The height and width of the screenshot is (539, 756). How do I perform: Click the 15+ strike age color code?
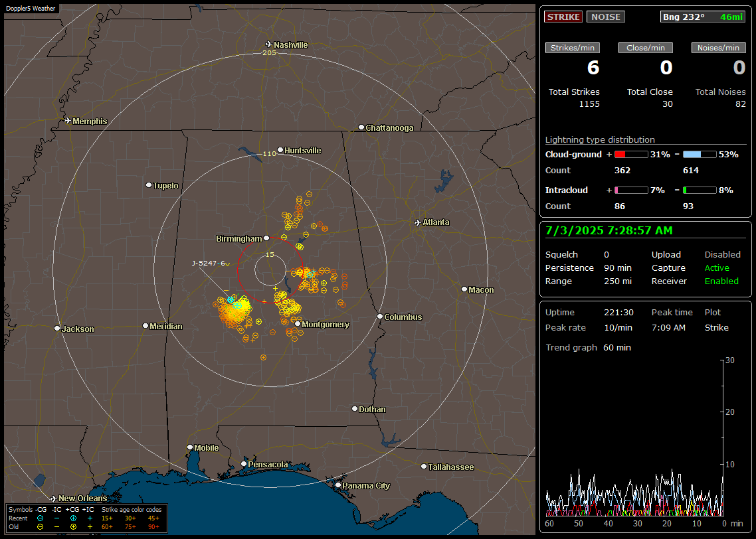coord(107,518)
